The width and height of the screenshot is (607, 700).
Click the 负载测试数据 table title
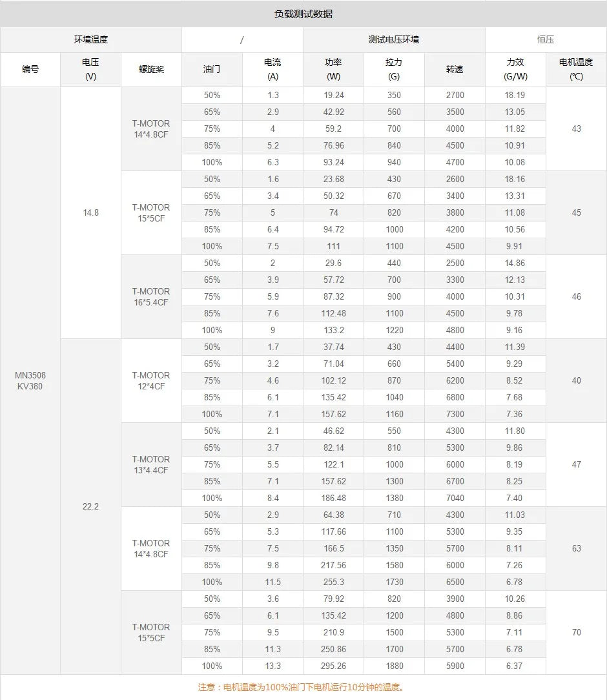[x=303, y=14]
